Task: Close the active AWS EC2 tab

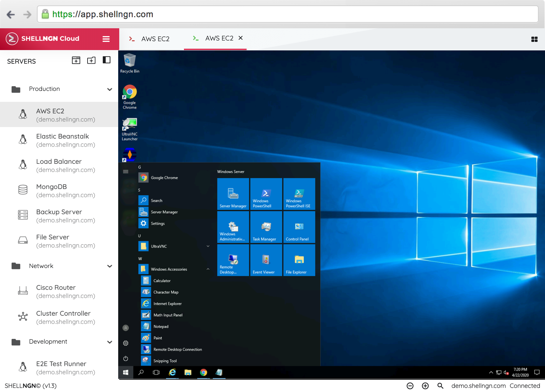Action: 240,38
